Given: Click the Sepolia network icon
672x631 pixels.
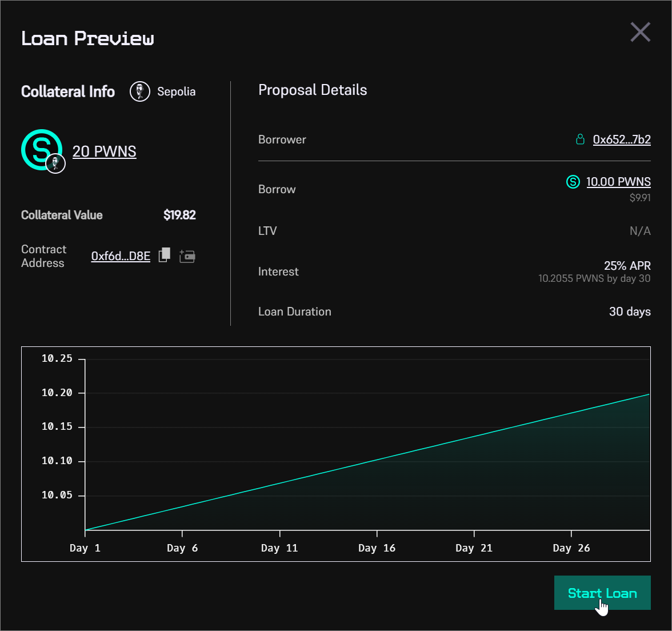Looking at the screenshot, I should 140,91.
